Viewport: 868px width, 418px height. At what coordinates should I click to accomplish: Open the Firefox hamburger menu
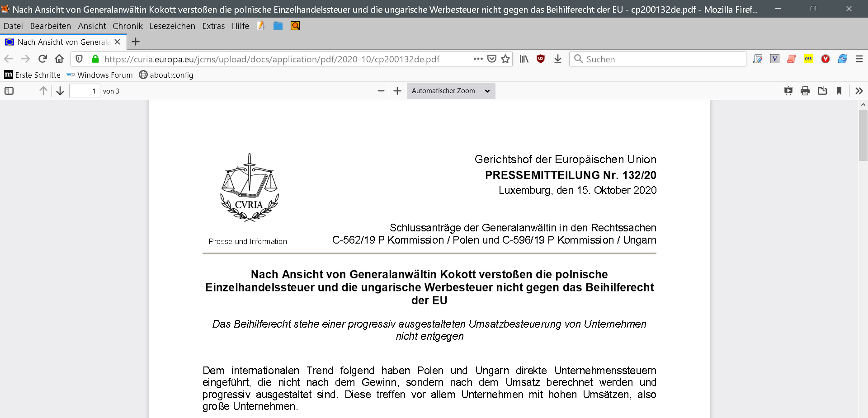click(x=859, y=59)
